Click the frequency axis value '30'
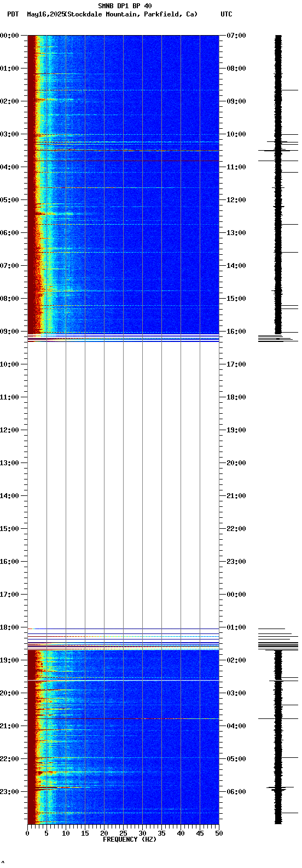Screen dimensions: 302x868 pos(142,834)
